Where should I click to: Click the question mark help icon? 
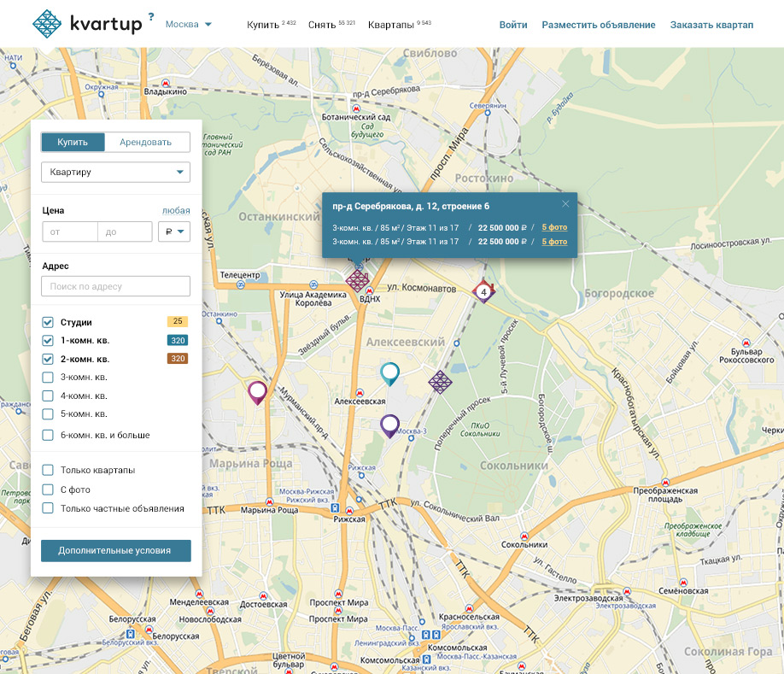[x=151, y=16]
